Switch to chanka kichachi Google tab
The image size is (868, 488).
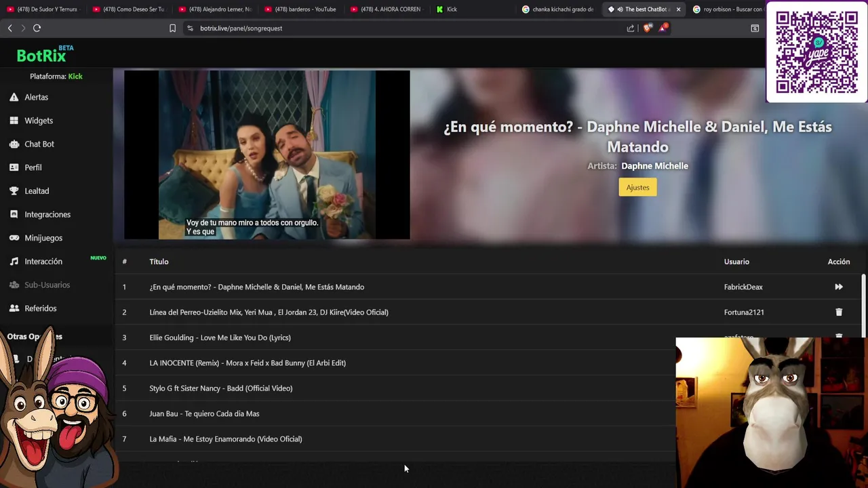click(559, 9)
